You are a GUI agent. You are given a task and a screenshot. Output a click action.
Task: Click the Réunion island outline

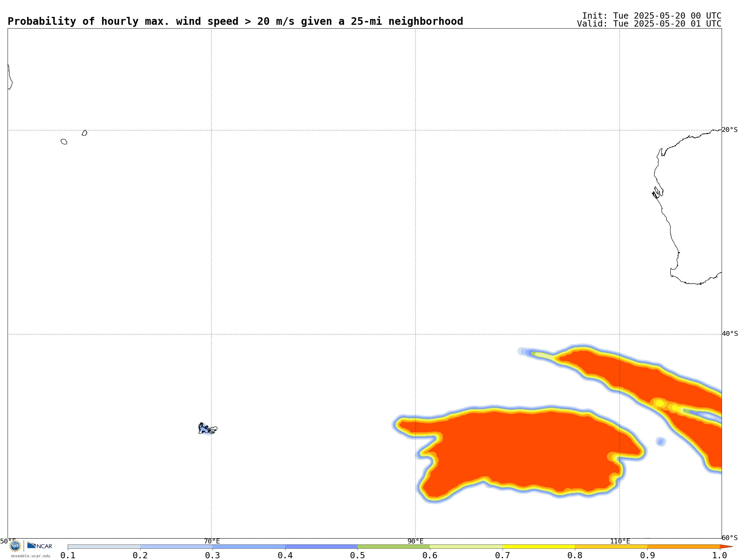[64, 142]
